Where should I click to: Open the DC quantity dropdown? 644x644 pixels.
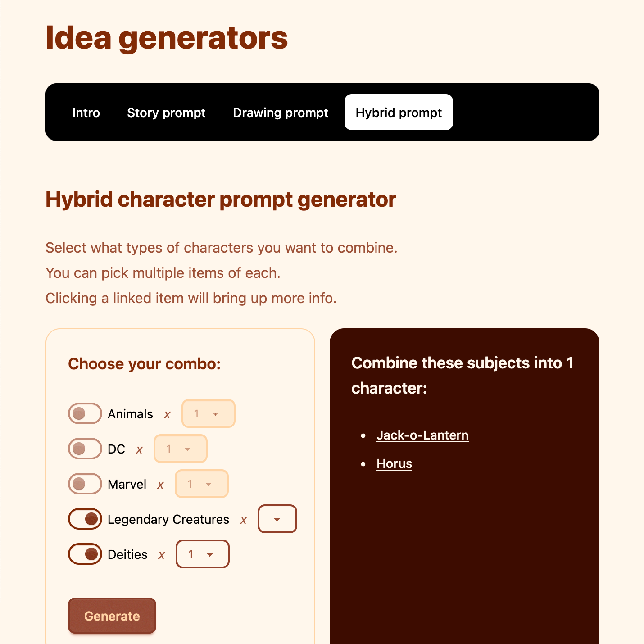pyautogui.click(x=180, y=449)
